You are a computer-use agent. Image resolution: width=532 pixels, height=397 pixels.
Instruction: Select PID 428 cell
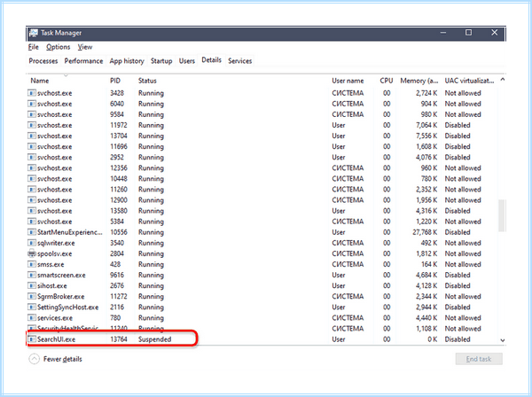point(115,264)
